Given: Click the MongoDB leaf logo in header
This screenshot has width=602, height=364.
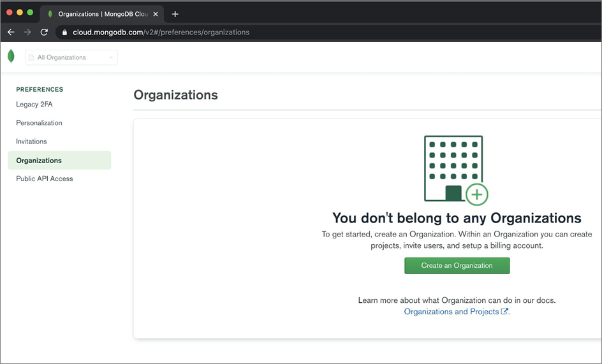Looking at the screenshot, I should [11, 57].
